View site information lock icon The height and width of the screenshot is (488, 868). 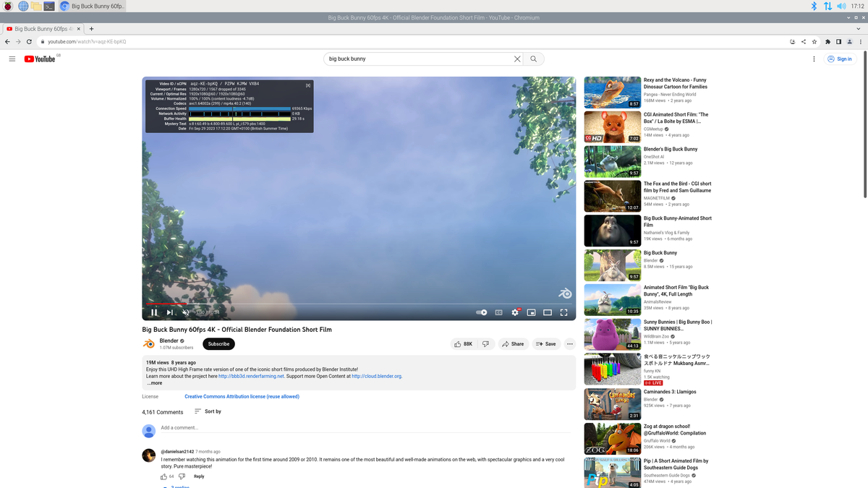(43, 41)
